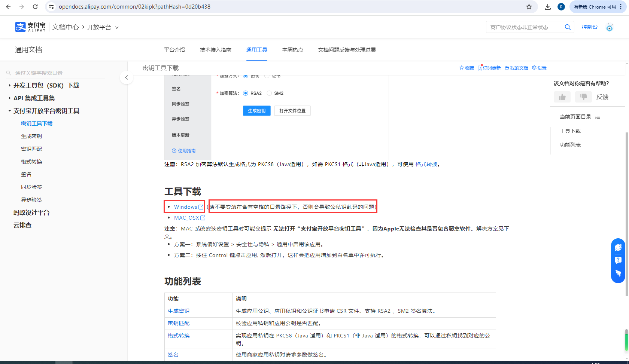Open floating chat support icon

click(618, 247)
